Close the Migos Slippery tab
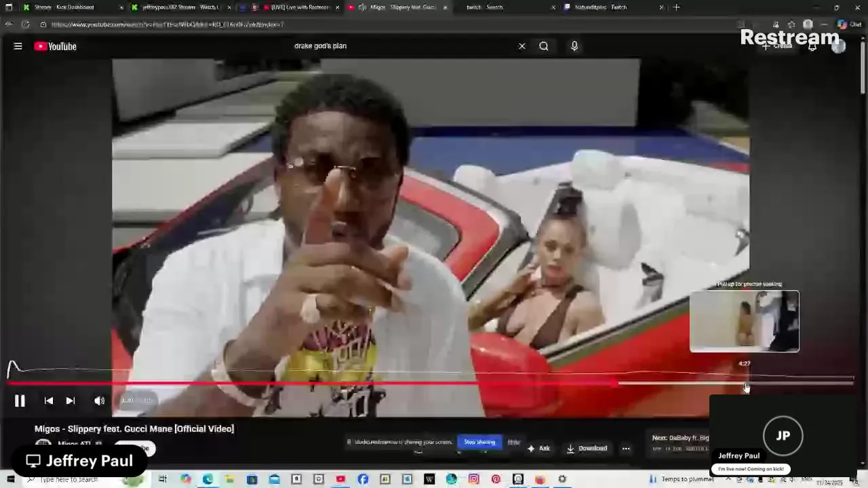This screenshot has height=488, width=868. [x=446, y=7]
